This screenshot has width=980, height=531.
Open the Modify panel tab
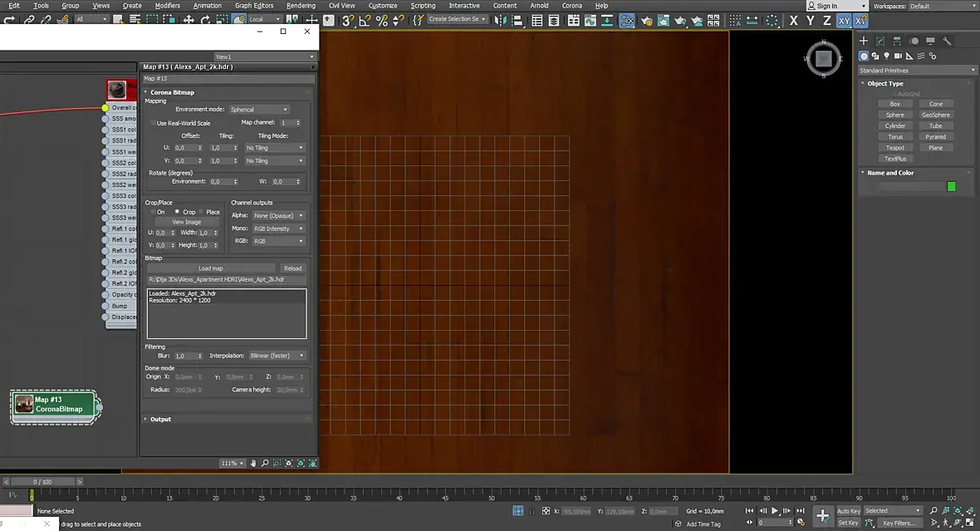click(880, 41)
